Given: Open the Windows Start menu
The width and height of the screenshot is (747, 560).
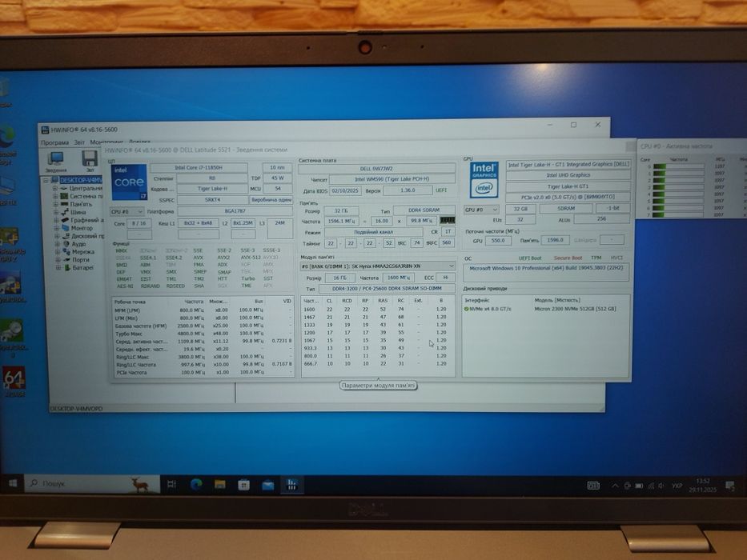Looking at the screenshot, I should 13,484.
